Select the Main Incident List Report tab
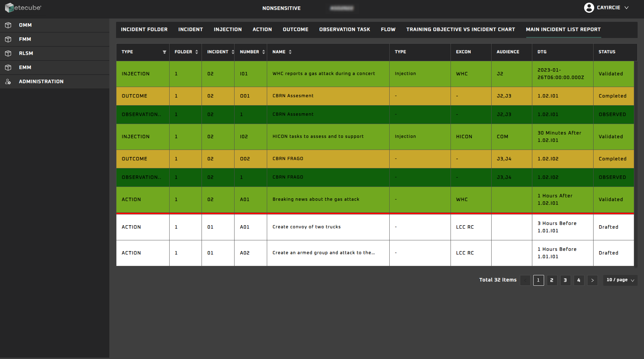Screen dimensions: 644x359 pyautogui.click(x=563, y=30)
